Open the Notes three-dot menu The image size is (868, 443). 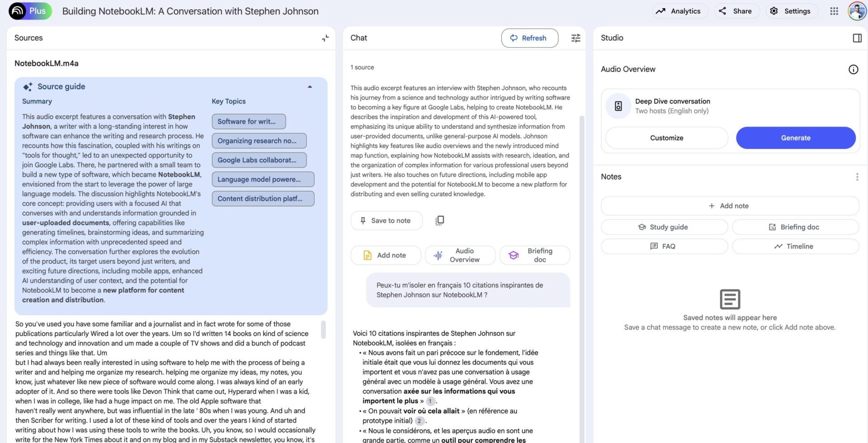pyautogui.click(x=857, y=177)
